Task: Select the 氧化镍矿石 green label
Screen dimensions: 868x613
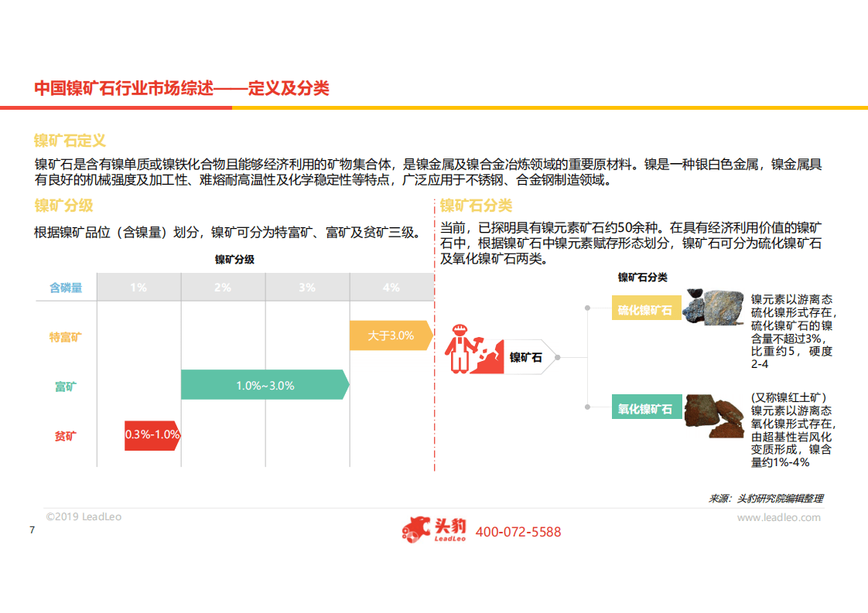Action: coord(647,405)
